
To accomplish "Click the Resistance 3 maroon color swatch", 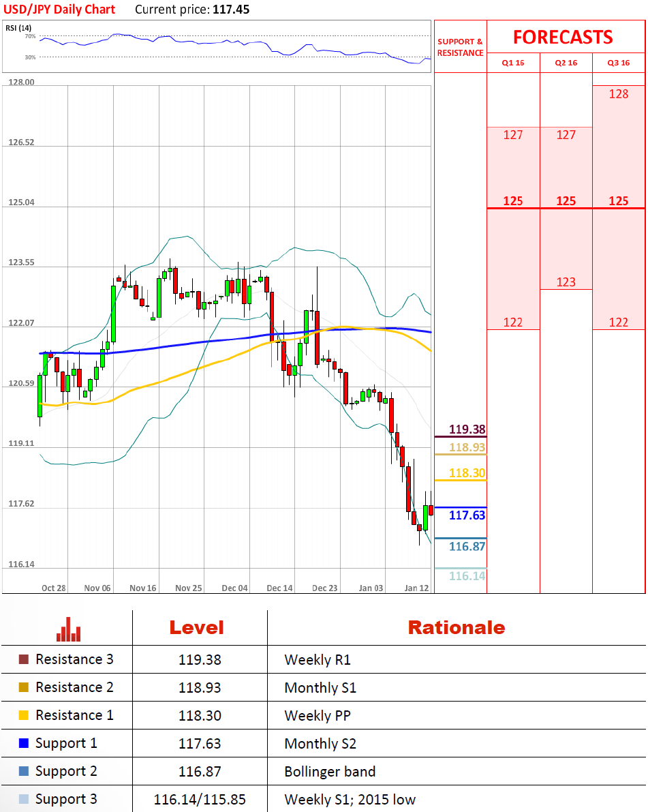I will (23, 659).
